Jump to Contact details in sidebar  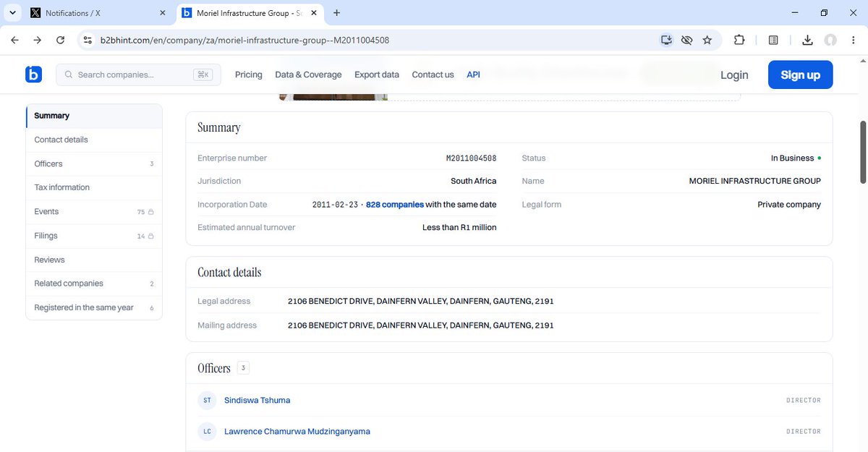coord(94,140)
